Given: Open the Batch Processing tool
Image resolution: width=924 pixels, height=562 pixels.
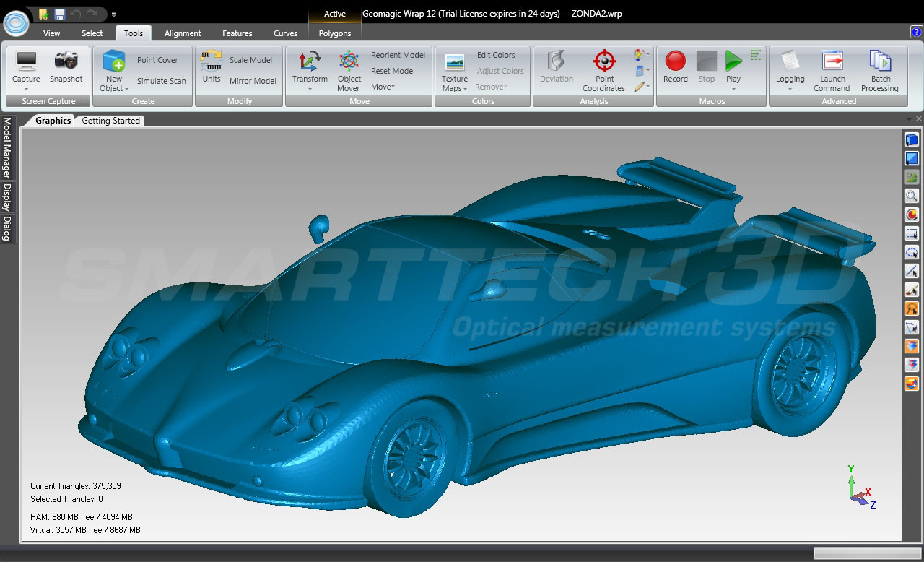Looking at the screenshot, I should point(879,71).
